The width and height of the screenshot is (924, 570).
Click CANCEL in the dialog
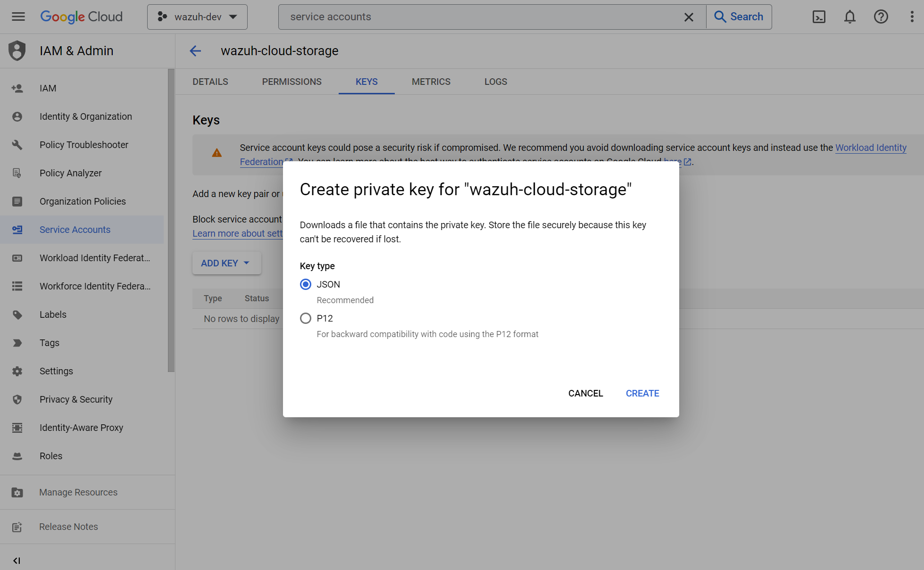pos(585,393)
